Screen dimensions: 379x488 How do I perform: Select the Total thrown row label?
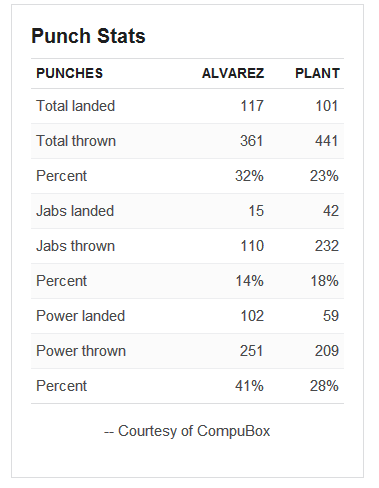point(76,141)
